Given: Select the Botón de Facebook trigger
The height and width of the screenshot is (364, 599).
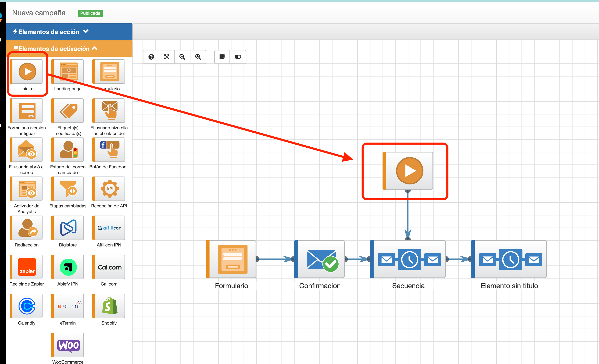Looking at the screenshot, I should point(110,150).
